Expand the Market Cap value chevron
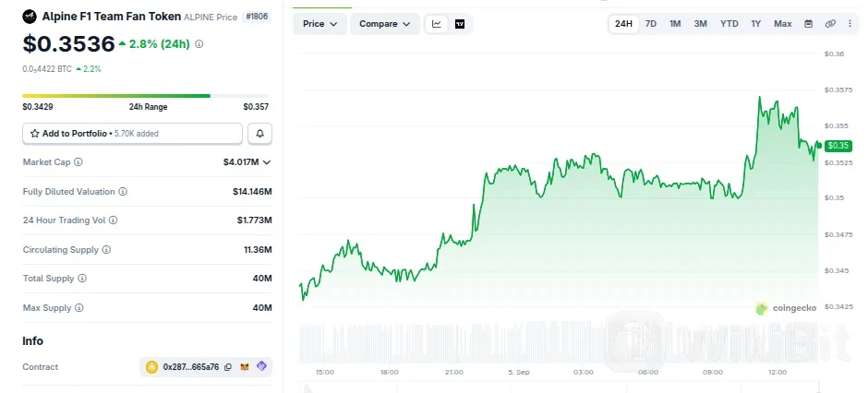The image size is (868, 393). [267, 162]
